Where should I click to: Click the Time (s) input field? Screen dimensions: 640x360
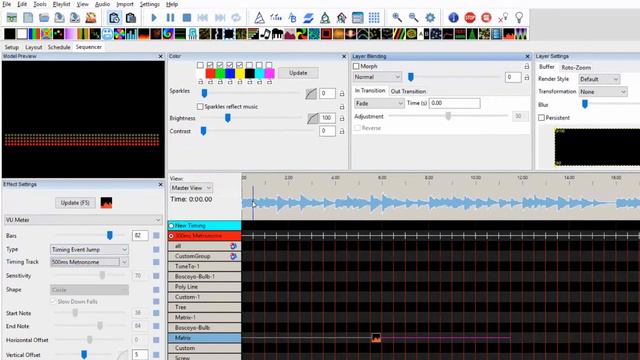(454, 103)
